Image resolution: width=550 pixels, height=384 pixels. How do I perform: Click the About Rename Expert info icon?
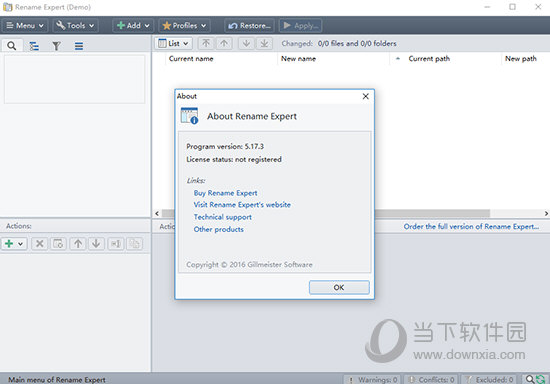(x=189, y=116)
